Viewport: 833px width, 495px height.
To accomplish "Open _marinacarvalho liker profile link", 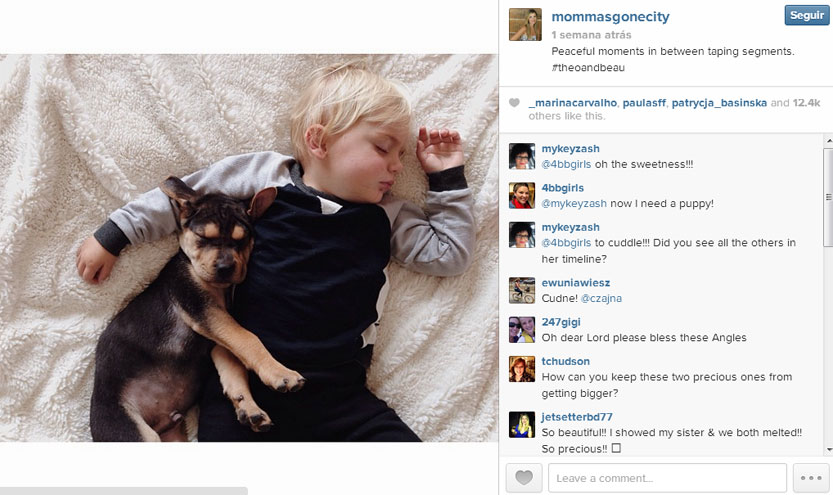I will (573, 103).
